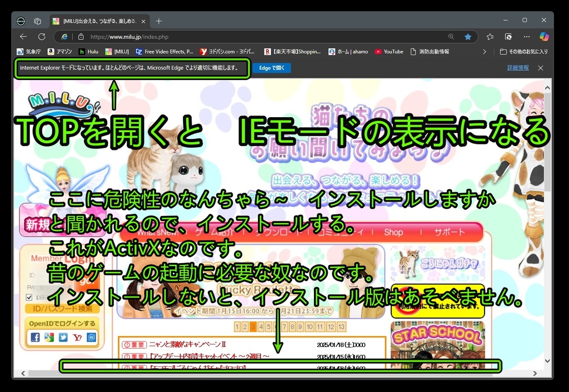The width and height of the screenshot is (569, 392).
Task: Expand the hidden bookmarks chevron
Action: (484, 52)
